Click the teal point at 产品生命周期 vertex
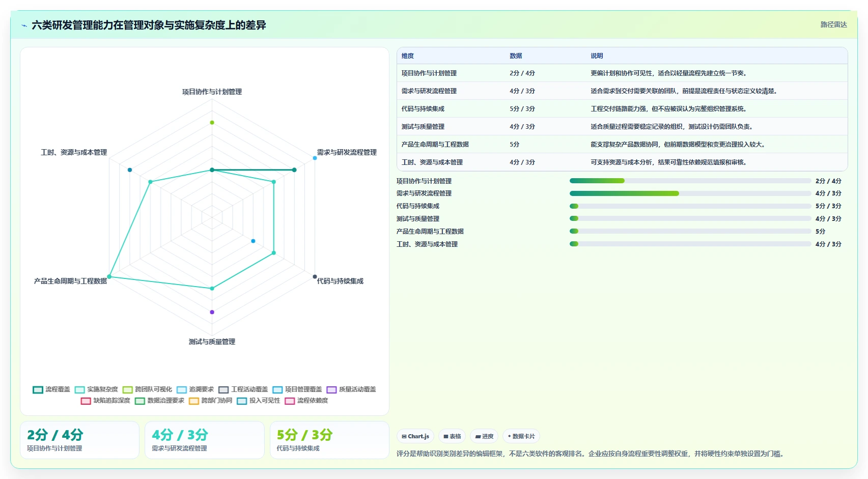 [109, 276]
